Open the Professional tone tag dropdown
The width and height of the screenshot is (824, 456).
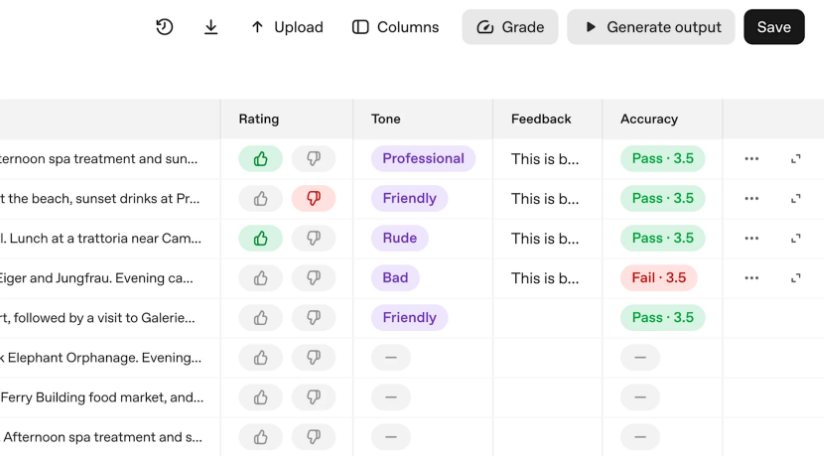(423, 159)
